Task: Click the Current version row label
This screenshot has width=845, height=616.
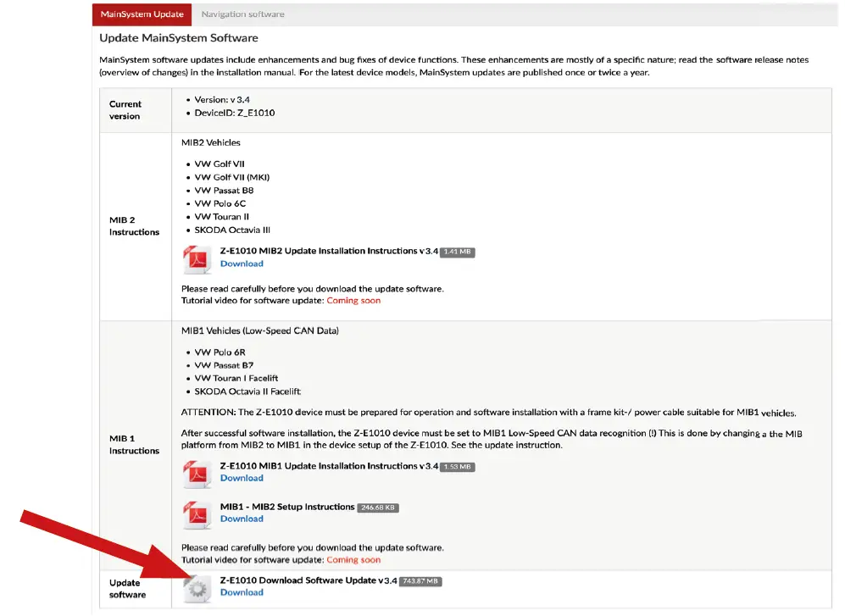Action: [x=125, y=110]
